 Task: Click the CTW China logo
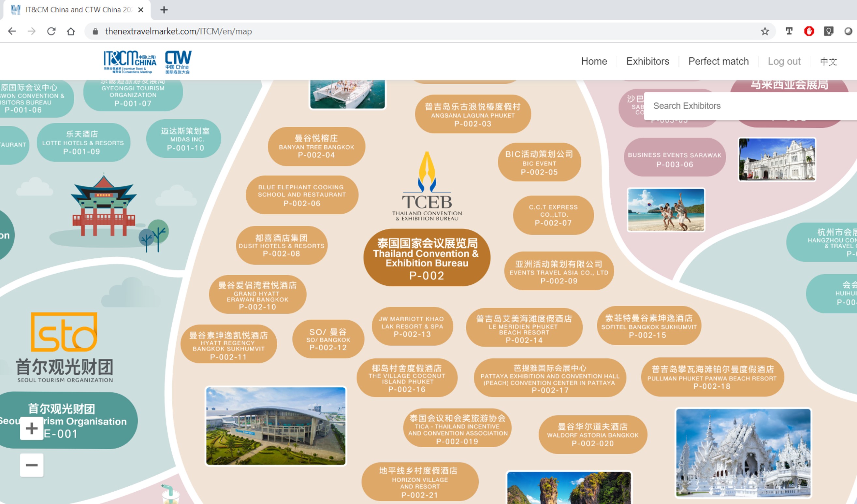(x=178, y=62)
